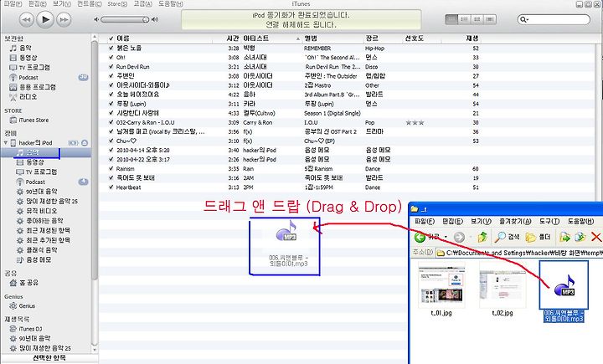Click the red delete X icon in Explorer
The image size is (603, 364).
pyautogui.click(x=596, y=237)
